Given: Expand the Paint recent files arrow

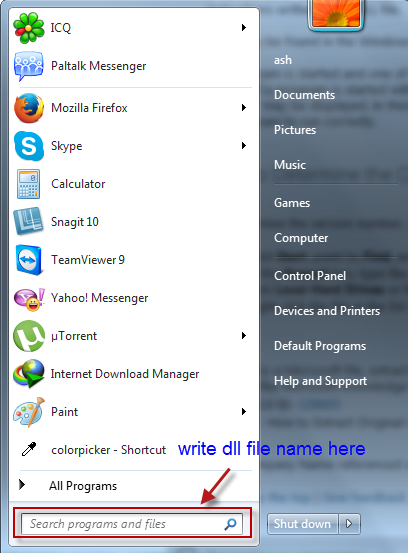Looking at the screenshot, I should coord(244,411).
